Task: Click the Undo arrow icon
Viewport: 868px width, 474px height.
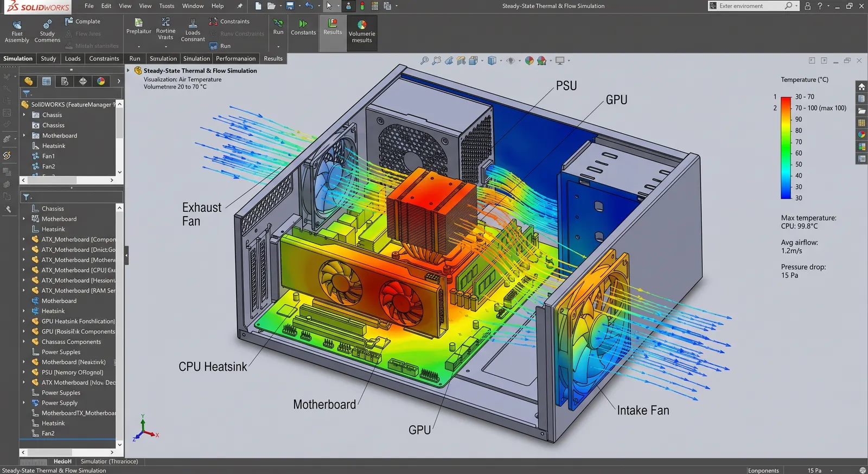Action: pos(309,6)
